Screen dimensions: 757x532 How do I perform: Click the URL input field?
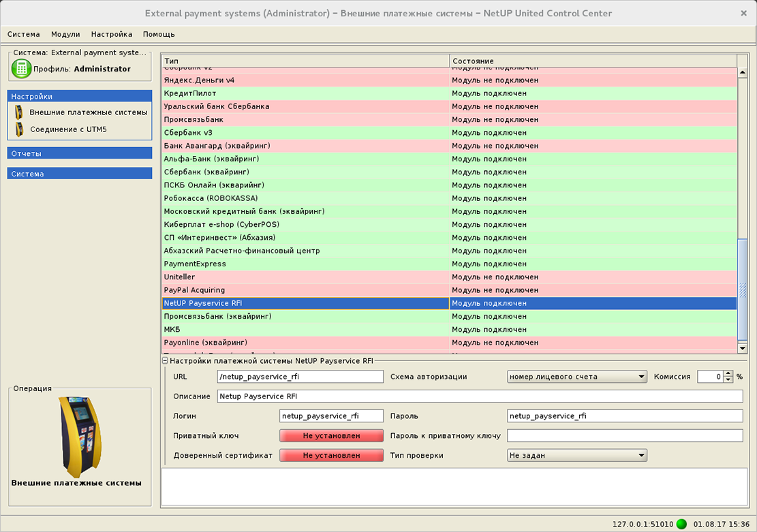tap(300, 377)
